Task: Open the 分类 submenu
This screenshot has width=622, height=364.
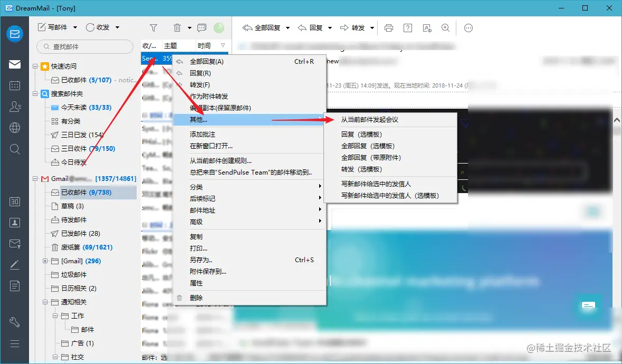Action: [x=250, y=187]
